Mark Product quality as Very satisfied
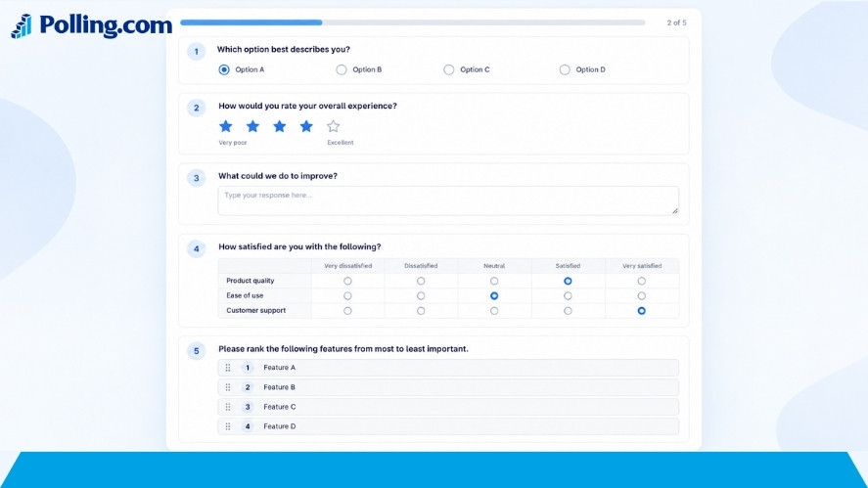Screen dimensions: 868x488 coord(642,281)
